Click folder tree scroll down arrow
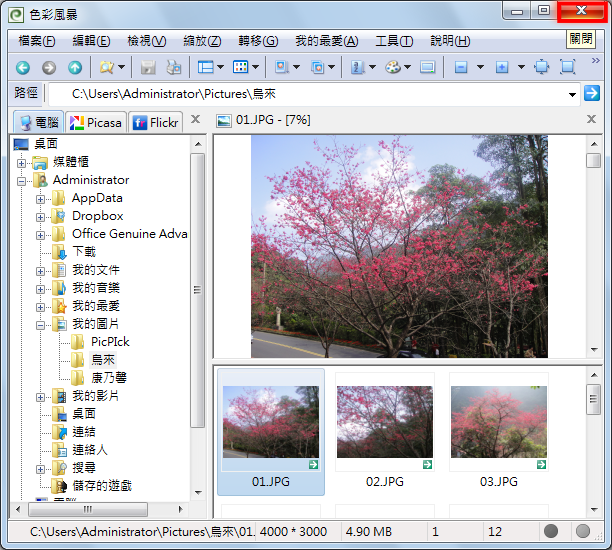Viewport: 612px width, 550px height. [198, 493]
